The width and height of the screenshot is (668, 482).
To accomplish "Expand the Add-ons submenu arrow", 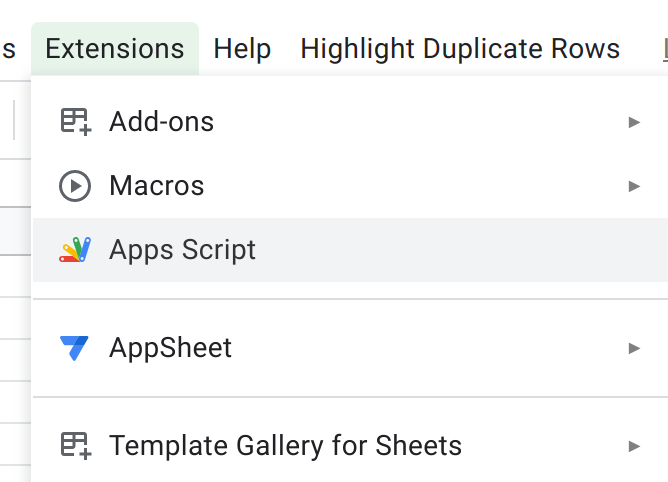I will click(x=634, y=122).
